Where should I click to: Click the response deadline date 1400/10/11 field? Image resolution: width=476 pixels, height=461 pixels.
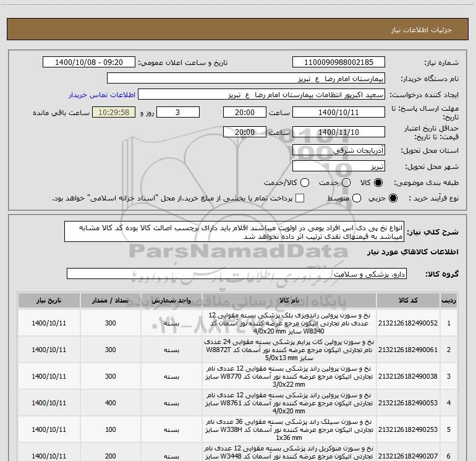pyautogui.click(x=339, y=113)
